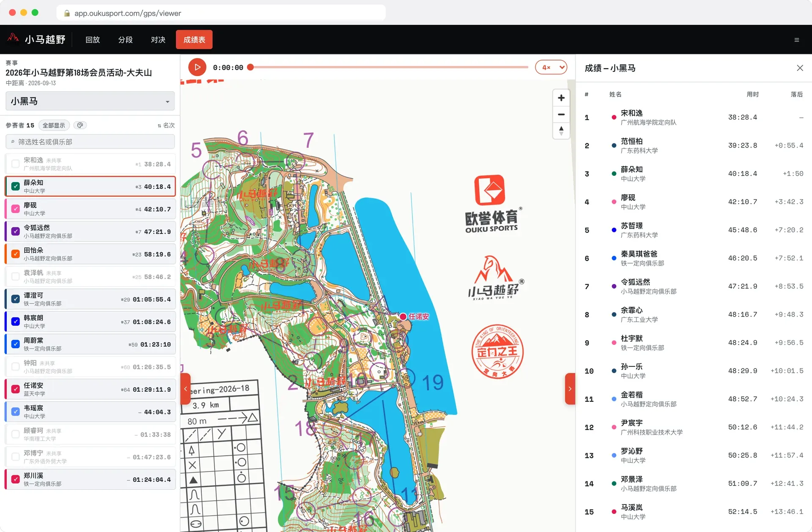Toggle 韦瑶宸 checkbox
Viewport: 812px width, 532px height.
tap(16, 412)
